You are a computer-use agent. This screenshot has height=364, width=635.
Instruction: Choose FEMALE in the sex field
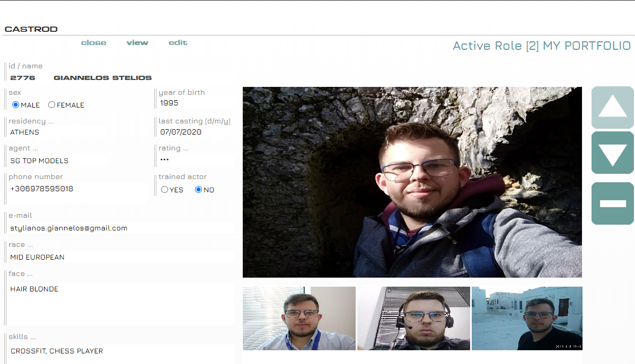tap(51, 105)
